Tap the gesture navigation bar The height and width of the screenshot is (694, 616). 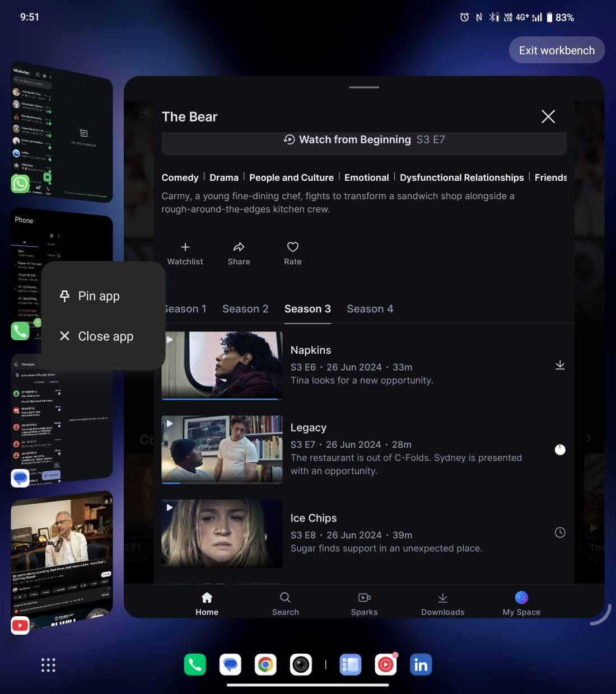(308, 684)
